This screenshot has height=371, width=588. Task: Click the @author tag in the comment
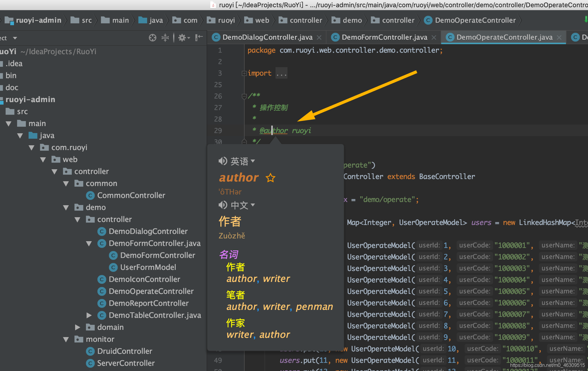tap(273, 131)
